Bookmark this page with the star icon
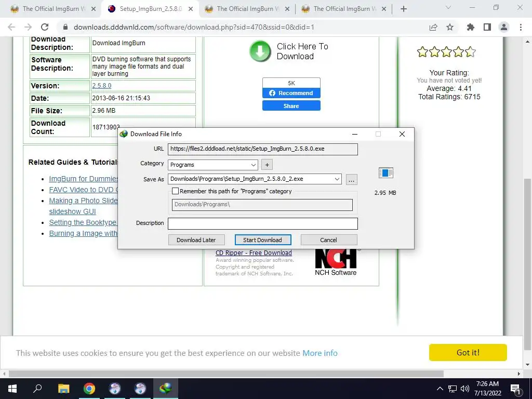 click(x=450, y=27)
